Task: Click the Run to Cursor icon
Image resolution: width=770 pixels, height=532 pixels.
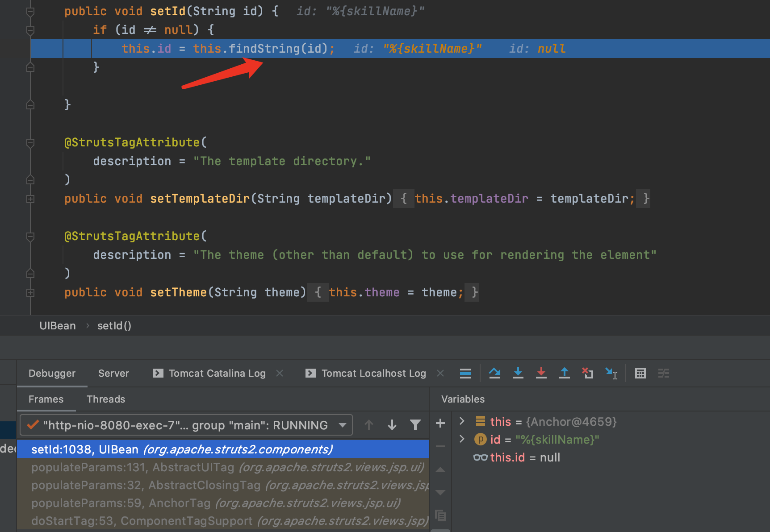Action: [x=611, y=373]
